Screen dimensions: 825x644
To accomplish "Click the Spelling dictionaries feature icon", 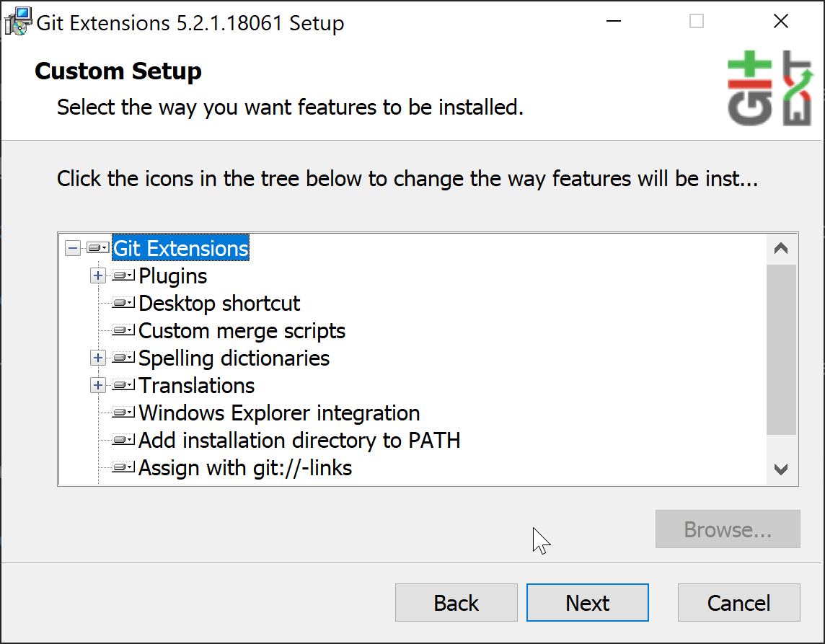I will click(123, 358).
